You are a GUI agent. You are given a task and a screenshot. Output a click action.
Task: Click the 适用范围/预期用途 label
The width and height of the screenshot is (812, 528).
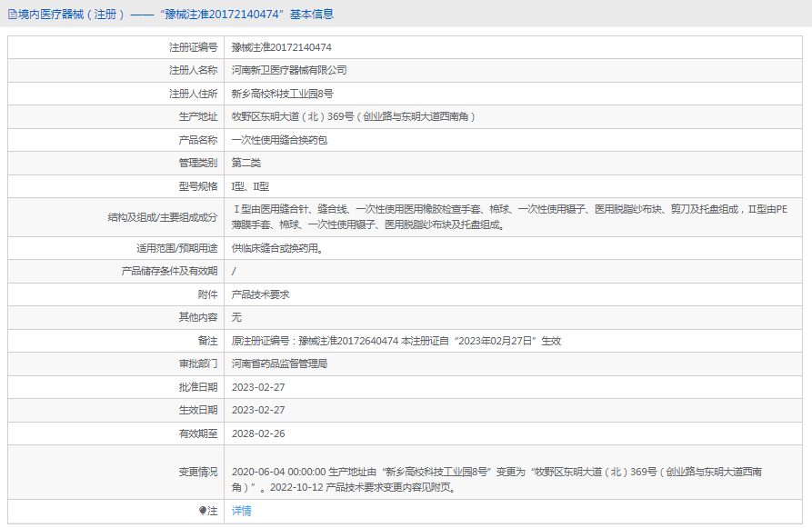[x=176, y=248]
